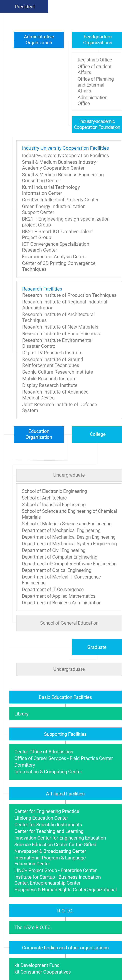
Task: Open School of General Education bar
Action: 69,623
